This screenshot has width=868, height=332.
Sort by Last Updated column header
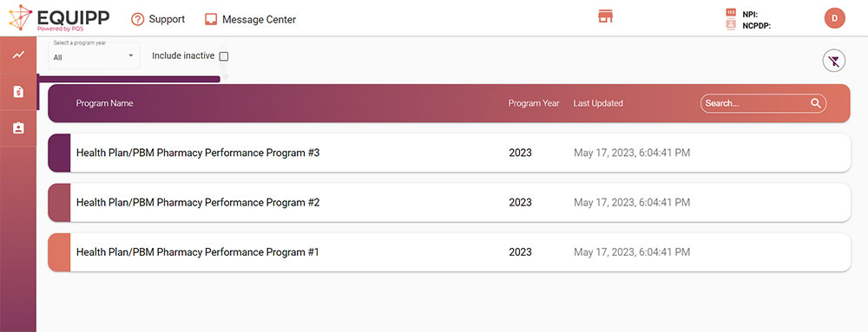coord(598,103)
